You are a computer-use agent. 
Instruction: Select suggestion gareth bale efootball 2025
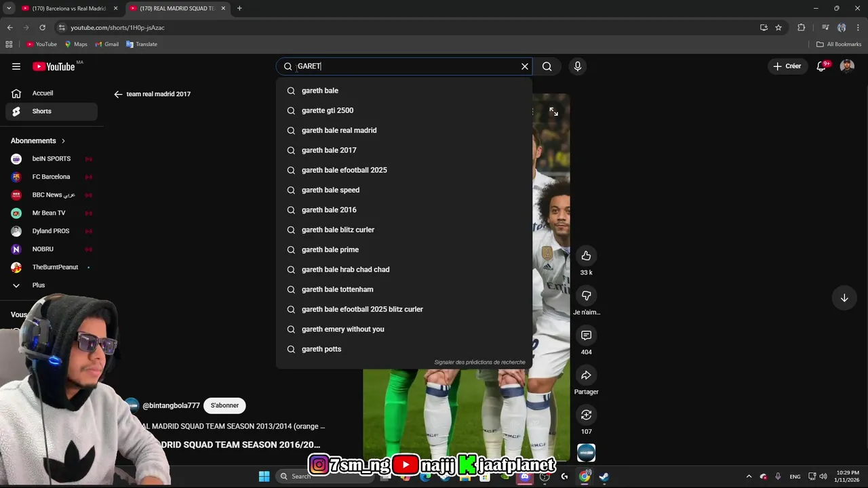[x=404, y=170]
